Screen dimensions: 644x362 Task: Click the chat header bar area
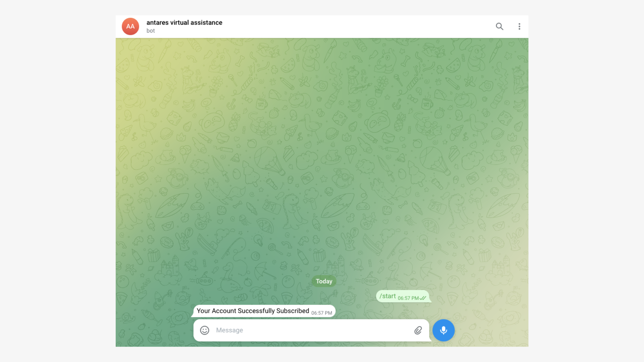(x=335, y=26)
